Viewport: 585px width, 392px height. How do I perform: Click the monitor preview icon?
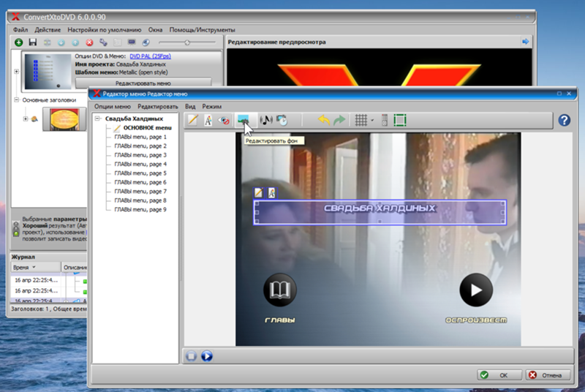tap(132, 42)
